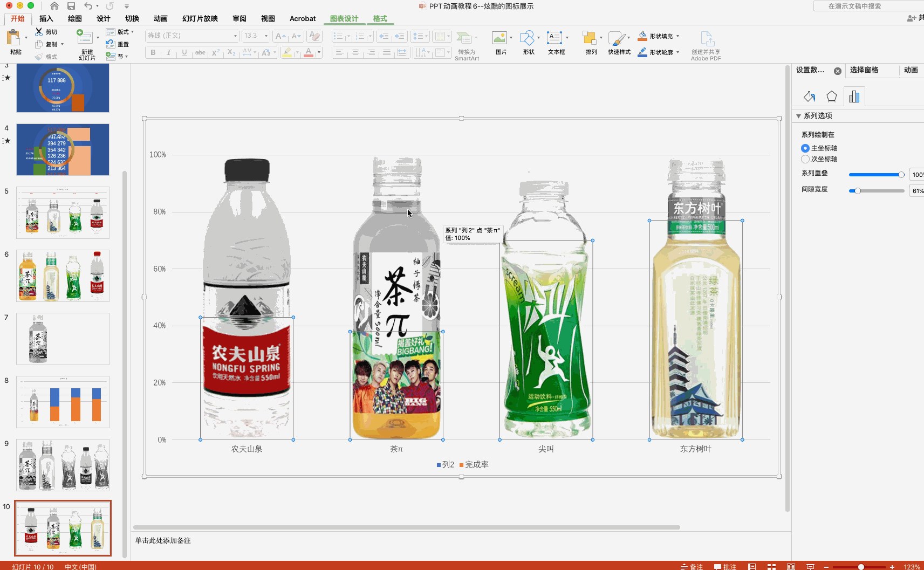Open the 复制 dropdown arrow
The image size is (924, 570).
tap(62, 44)
